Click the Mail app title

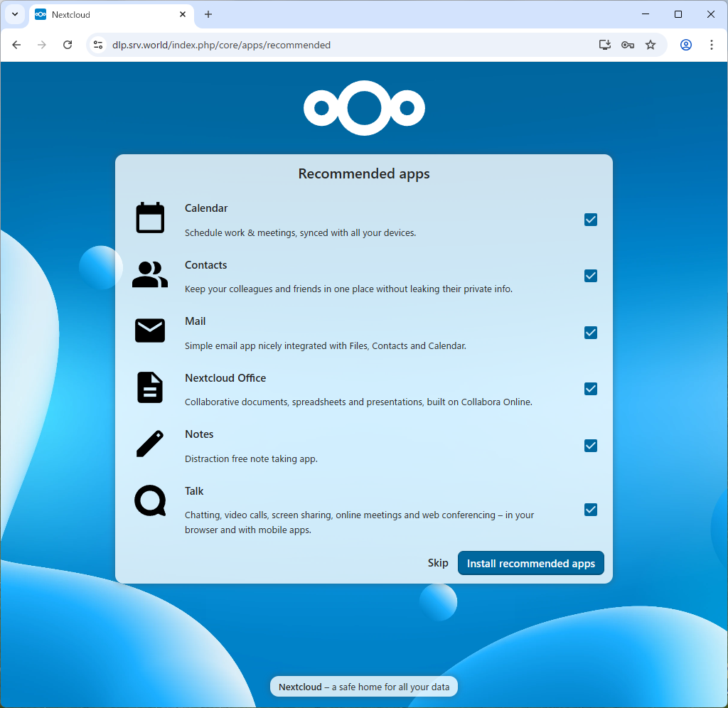click(195, 321)
